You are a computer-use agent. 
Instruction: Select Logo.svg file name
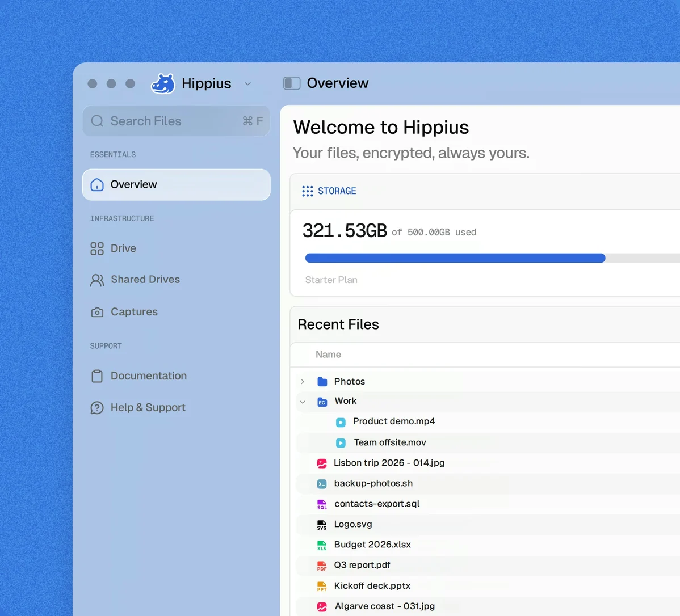click(x=353, y=524)
